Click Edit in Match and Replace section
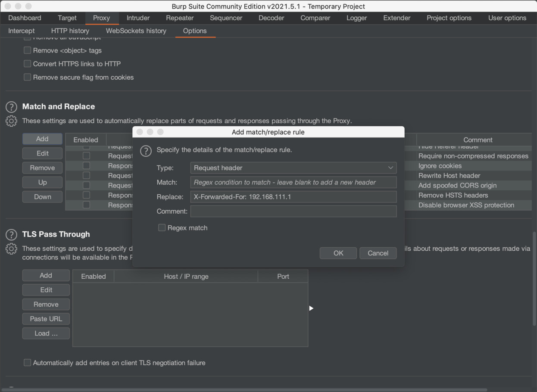The image size is (537, 392). click(x=42, y=153)
